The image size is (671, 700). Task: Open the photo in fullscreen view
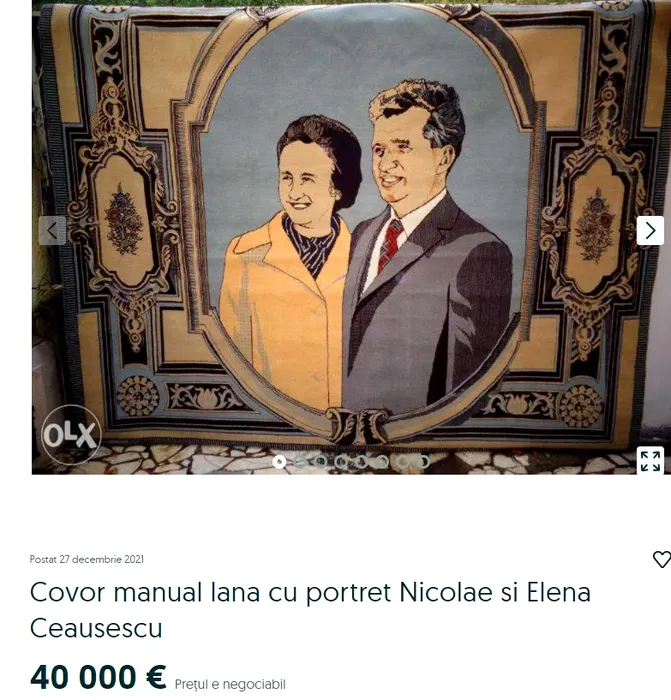650,461
